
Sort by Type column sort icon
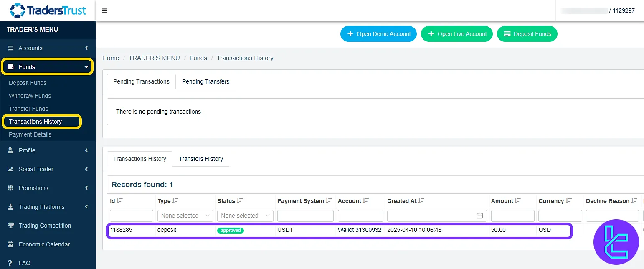click(x=175, y=201)
